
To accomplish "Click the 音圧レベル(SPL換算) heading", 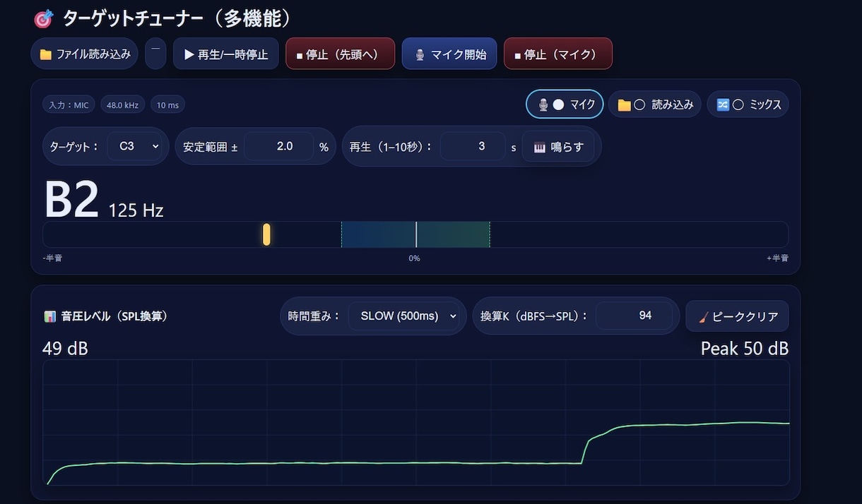I will click(x=114, y=316).
